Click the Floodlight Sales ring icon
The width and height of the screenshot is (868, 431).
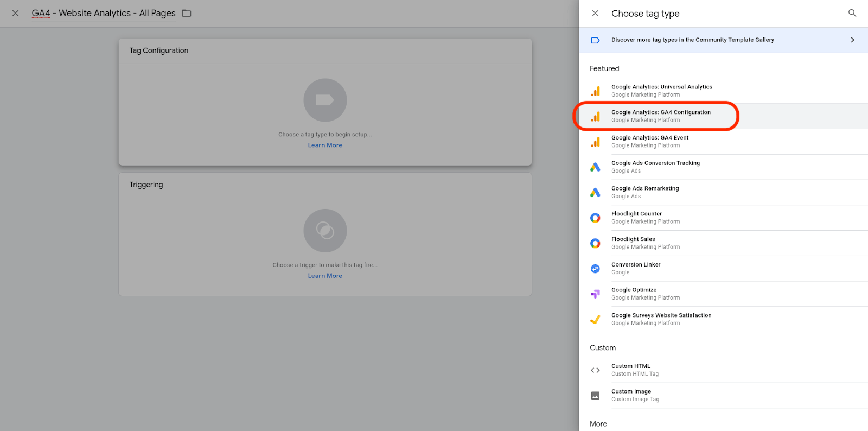595,243
